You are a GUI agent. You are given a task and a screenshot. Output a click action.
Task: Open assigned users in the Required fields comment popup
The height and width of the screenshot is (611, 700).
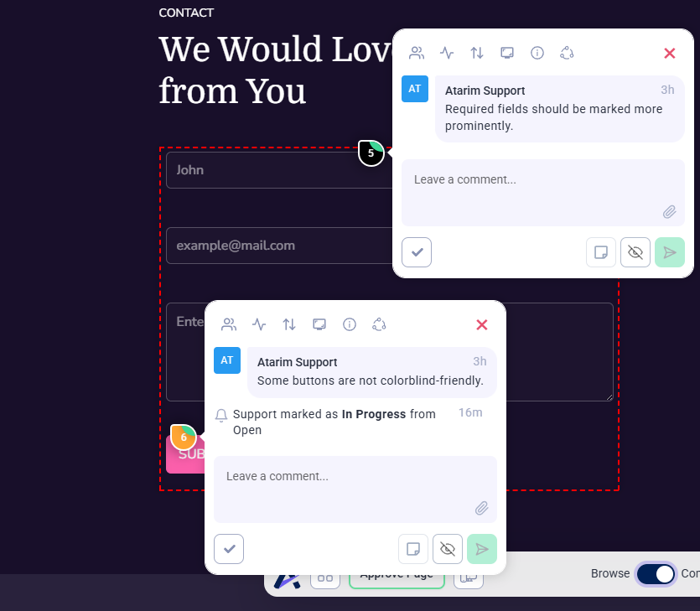(417, 53)
